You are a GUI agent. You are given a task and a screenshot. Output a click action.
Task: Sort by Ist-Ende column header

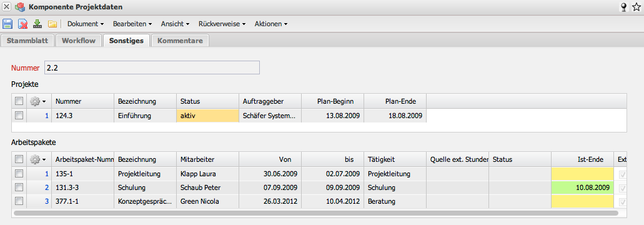coord(582,159)
